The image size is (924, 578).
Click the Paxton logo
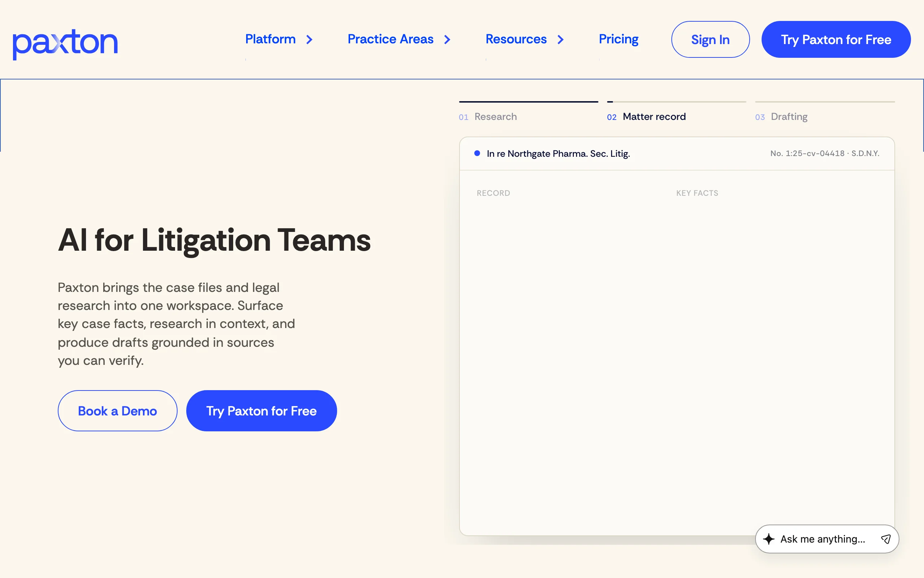pyautogui.click(x=65, y=44)
